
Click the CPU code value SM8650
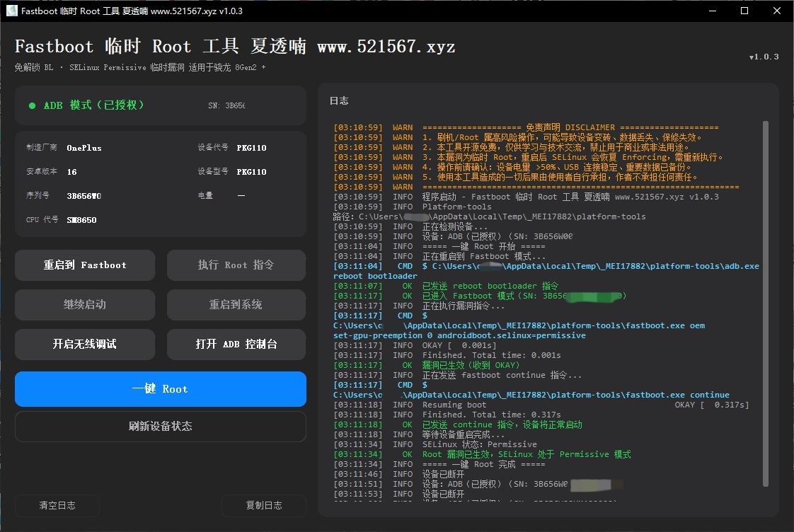[81, 220]
